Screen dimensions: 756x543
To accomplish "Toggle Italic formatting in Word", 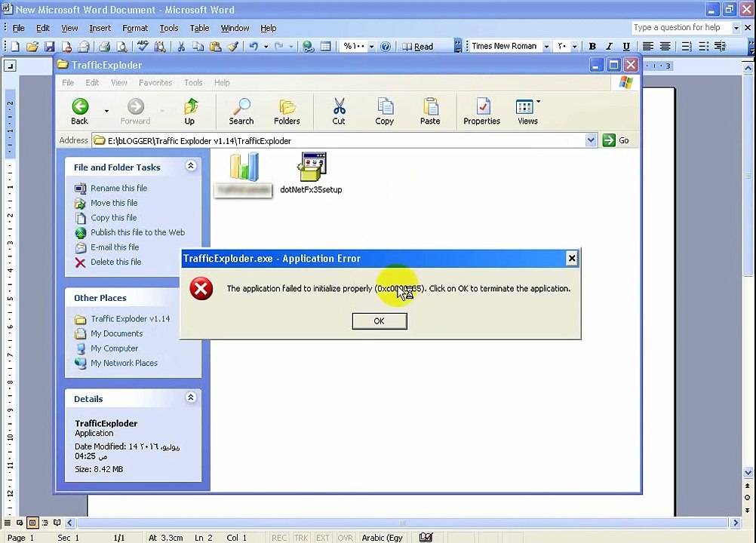I will 609,46.
